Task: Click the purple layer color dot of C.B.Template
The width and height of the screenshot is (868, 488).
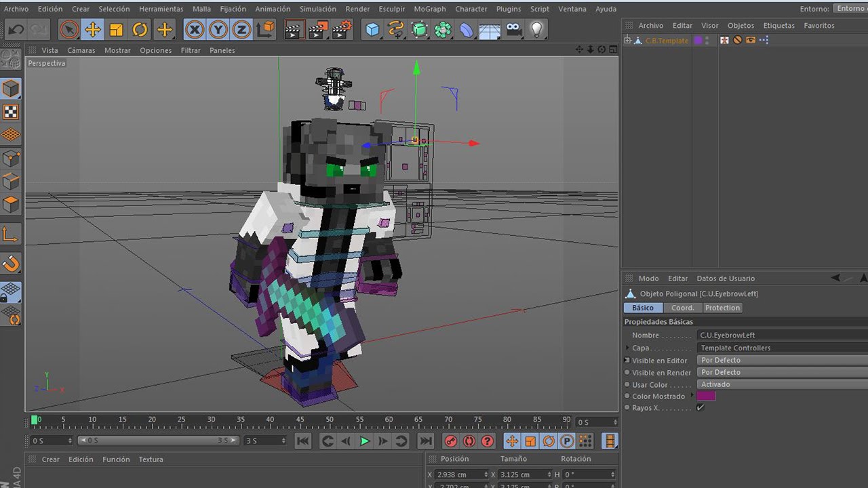Action: (698, 41)
